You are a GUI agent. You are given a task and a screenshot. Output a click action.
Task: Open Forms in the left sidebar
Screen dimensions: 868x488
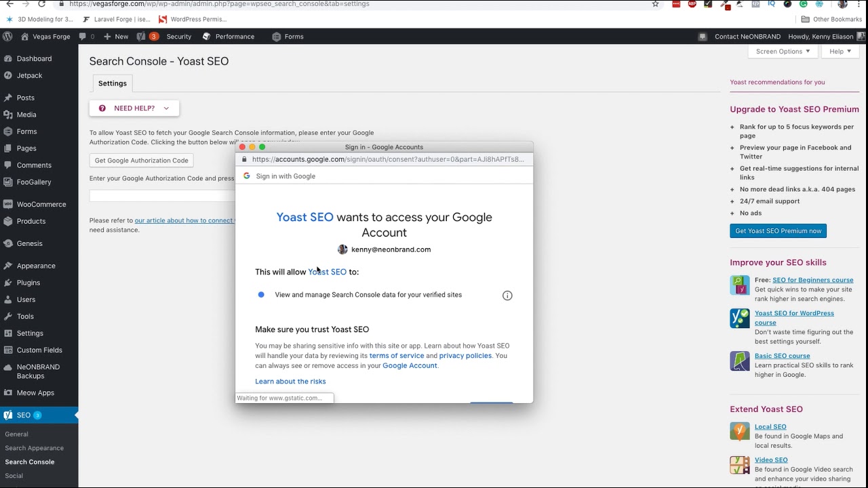coord(26,131)
